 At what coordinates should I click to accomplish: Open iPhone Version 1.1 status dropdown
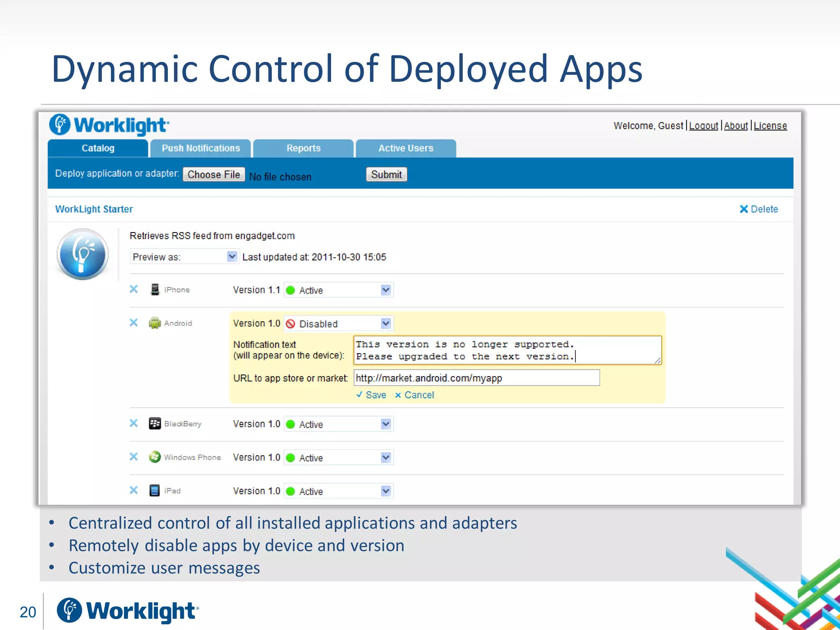pos(339,290)
